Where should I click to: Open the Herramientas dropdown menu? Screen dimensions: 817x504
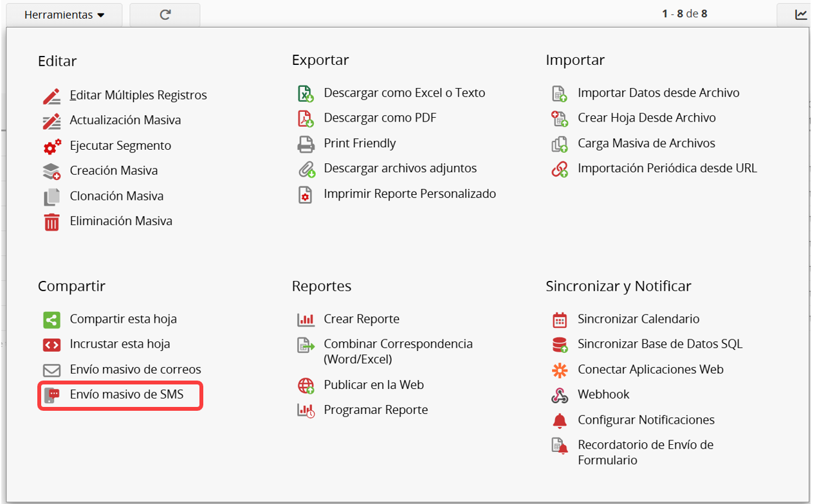[64, 15]
